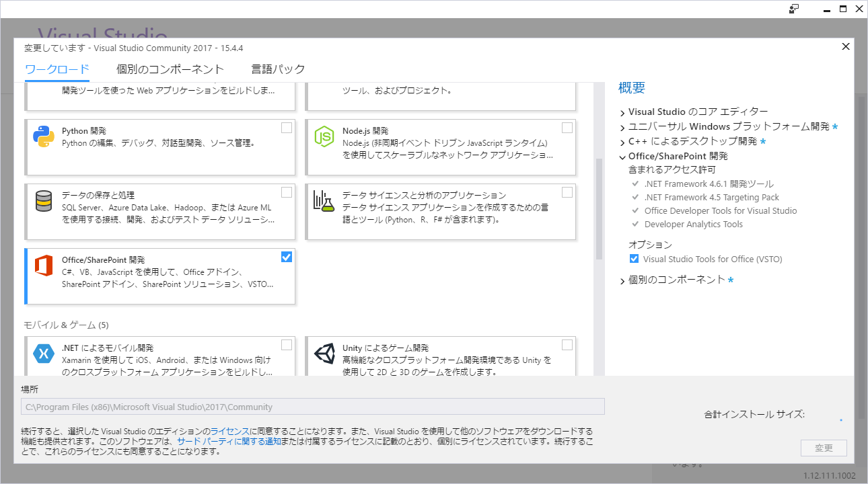Click the 場所 location label
Screen dimensions: 868x484
[30, 389]
